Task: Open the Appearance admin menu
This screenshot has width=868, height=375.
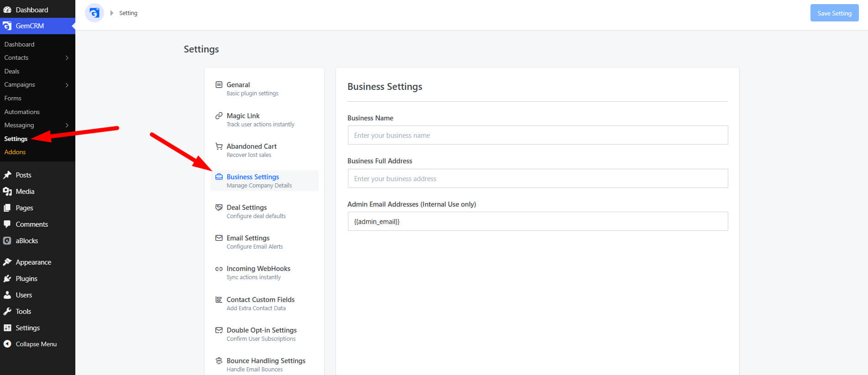Action: pos(33,262)
